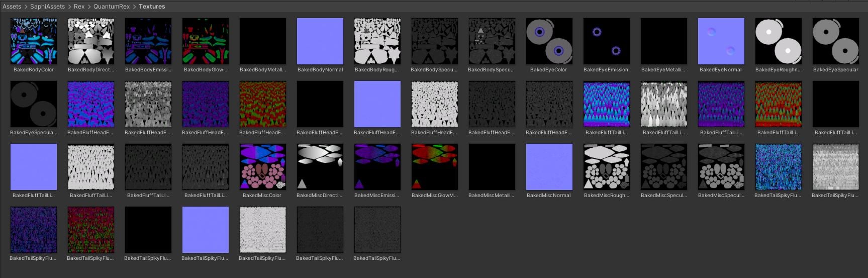Click the Textures breadcrumb label

pos(152,7)
